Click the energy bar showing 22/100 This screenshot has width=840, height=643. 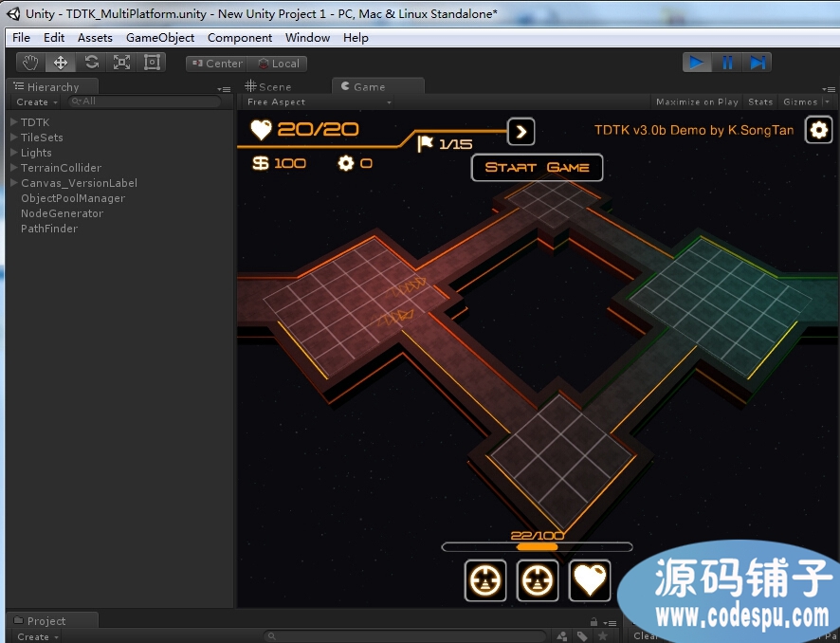537,546
